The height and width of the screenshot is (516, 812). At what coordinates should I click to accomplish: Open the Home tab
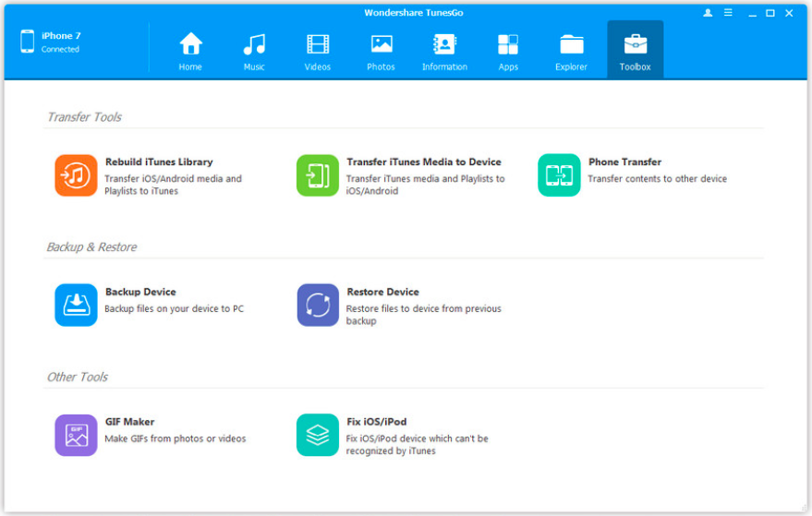190,52
